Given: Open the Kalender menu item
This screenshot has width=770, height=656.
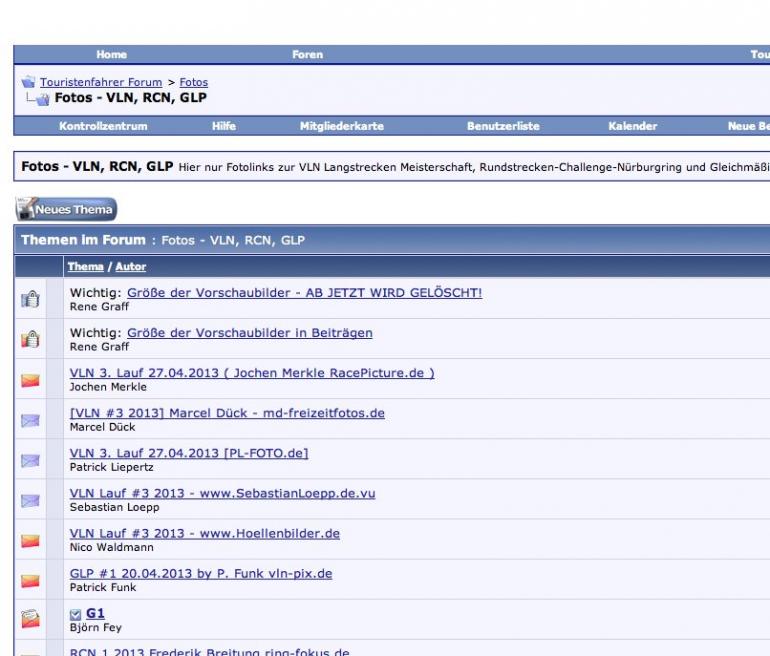Looking at the screenshot, I should (x=633, y=127).
